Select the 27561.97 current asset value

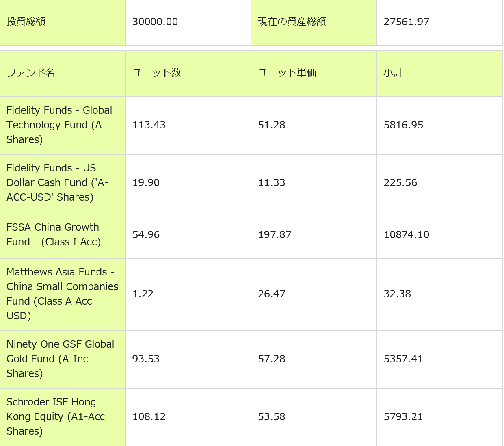407,22
